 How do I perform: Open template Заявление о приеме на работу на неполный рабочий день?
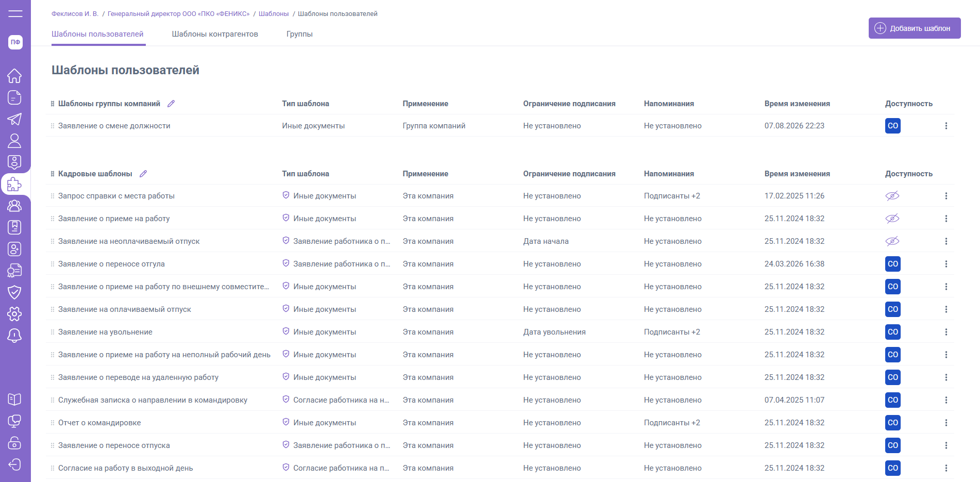point(164,355)
